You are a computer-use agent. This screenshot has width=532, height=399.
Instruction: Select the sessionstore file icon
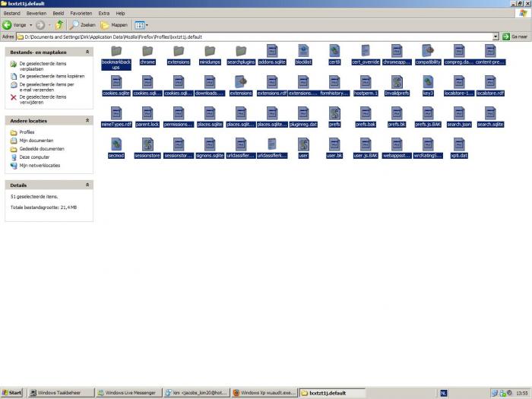[147, 144]
